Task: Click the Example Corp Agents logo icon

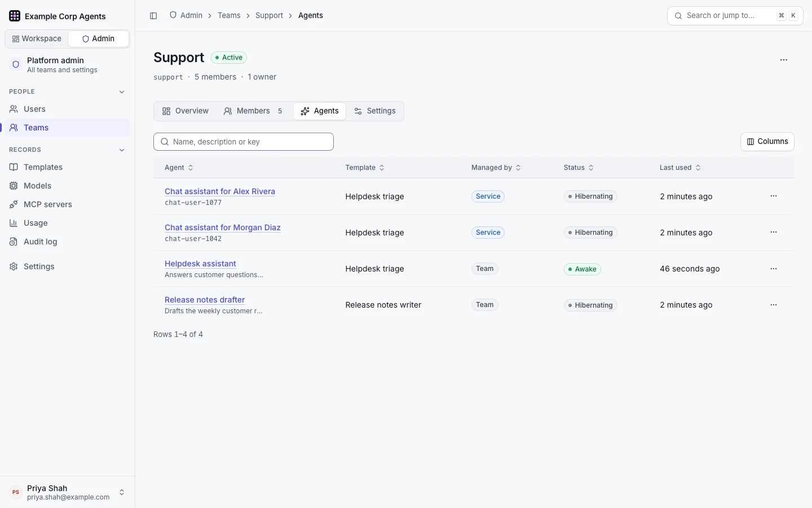Action: point(15,16)
